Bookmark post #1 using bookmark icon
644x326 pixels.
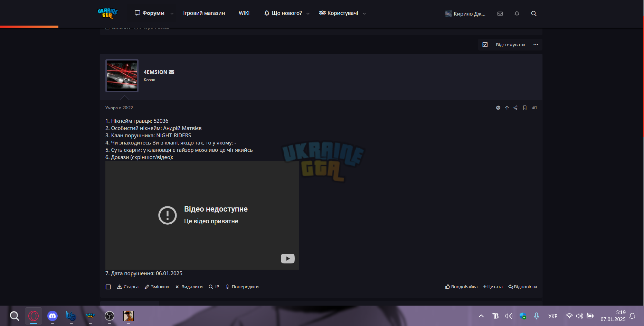[x=525, y=108]
